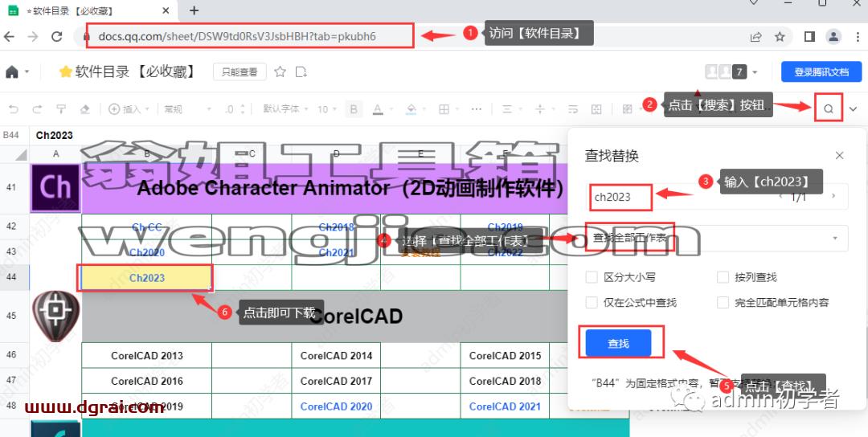Viewport: 868px width, 437px height.
Task: Click the CorelCAD 2013 cell
Action: click(x=147, y=356)
